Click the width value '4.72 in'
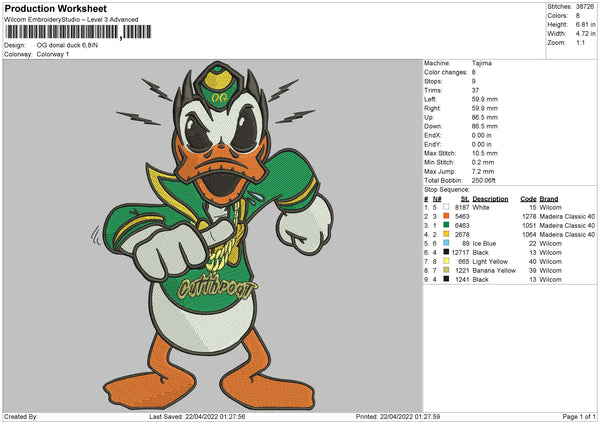Viewport: 600px width, 424px height. tap(585, 34)
